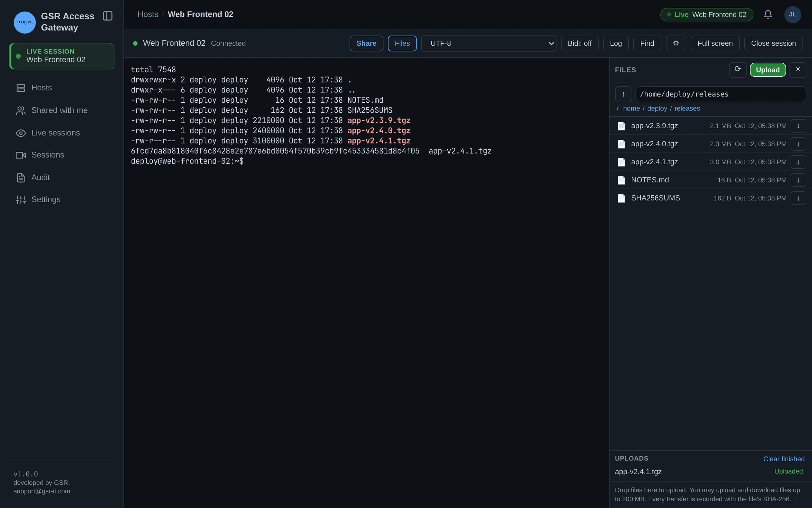Screen dimensions: 812x508
Task: Select the SHA256SUMS file row name
Action: 655,198
